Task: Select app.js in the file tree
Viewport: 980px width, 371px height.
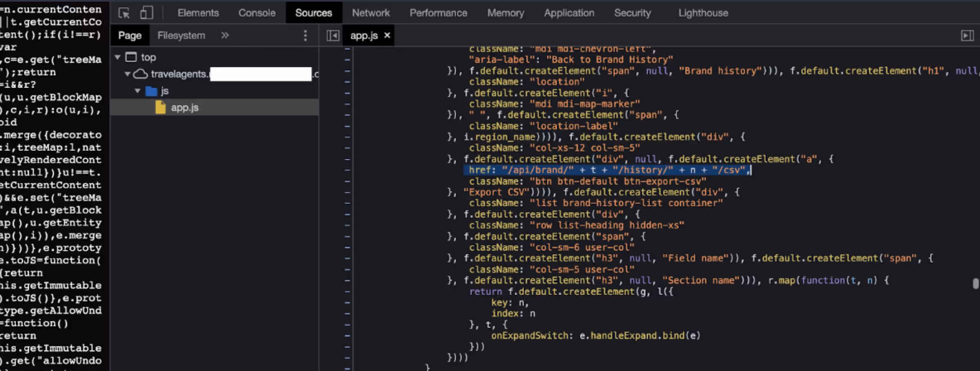Action: [x=215, y=107]
